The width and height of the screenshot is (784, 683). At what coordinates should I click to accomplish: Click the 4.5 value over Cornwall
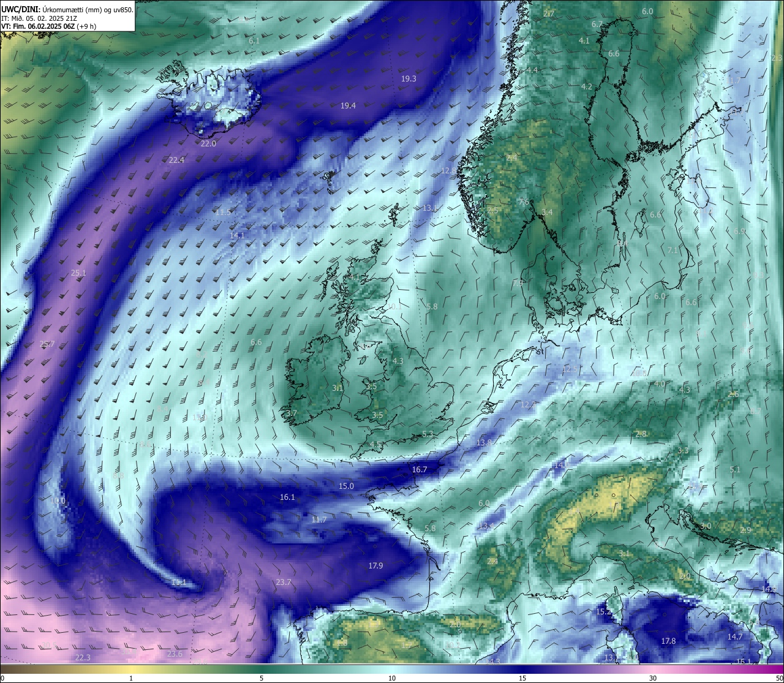pos(375,444)
